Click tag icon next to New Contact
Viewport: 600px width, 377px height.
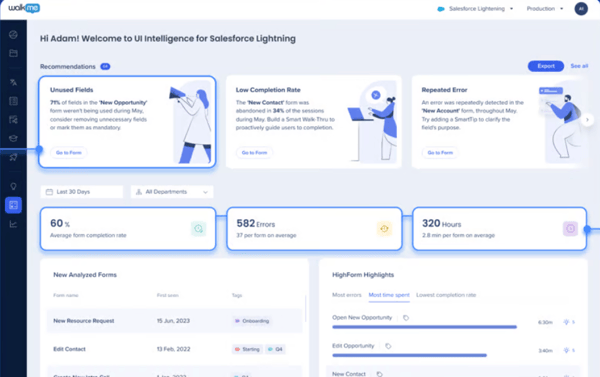(379, 374)
